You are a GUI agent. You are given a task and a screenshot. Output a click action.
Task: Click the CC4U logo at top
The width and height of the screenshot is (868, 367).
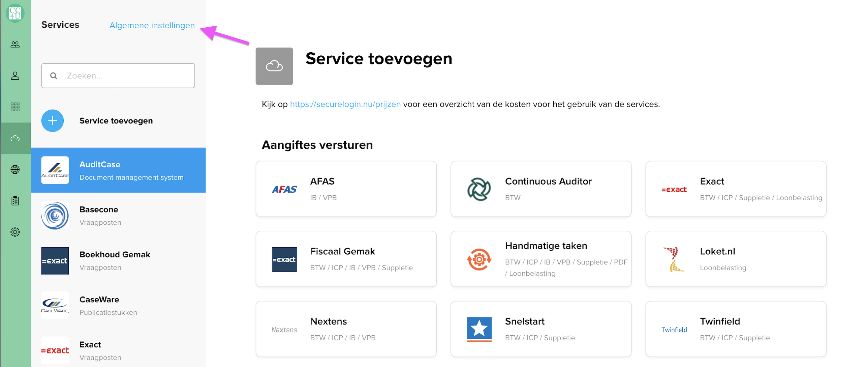click(x=15, y=13)
